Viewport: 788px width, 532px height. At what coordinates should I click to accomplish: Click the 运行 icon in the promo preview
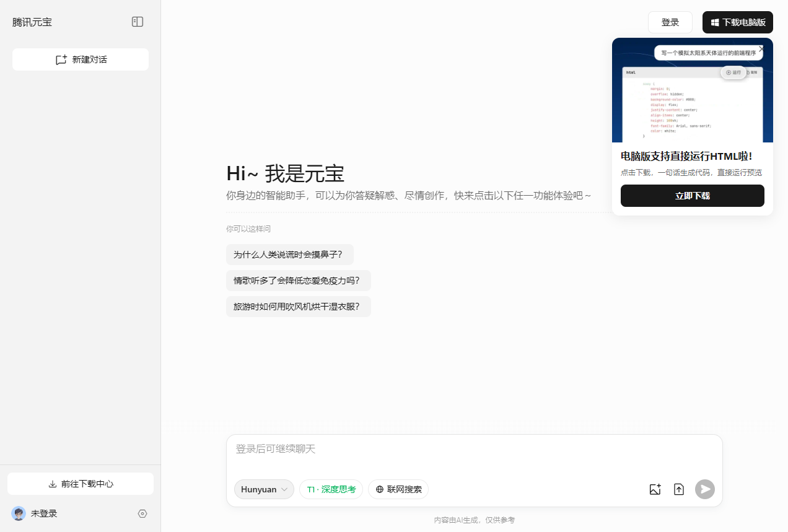733,72
